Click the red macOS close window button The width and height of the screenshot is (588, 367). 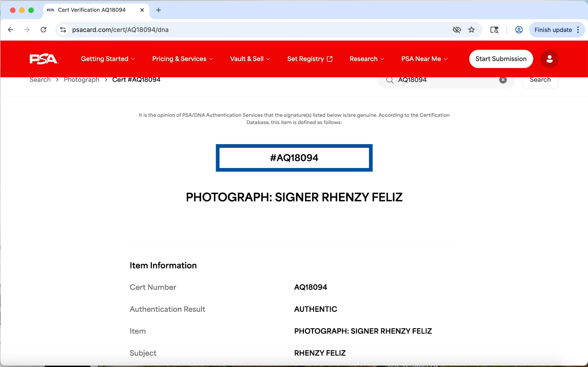click(12, 10)
